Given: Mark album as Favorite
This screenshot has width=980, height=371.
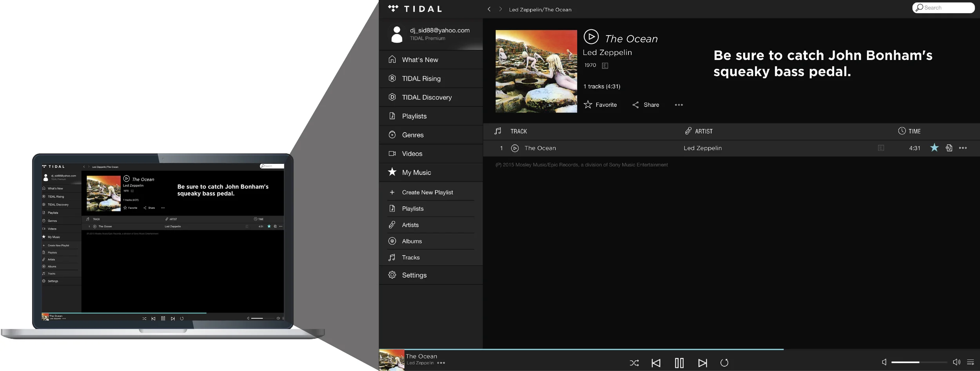Looking at the screenshot, I should pos(600,105).
